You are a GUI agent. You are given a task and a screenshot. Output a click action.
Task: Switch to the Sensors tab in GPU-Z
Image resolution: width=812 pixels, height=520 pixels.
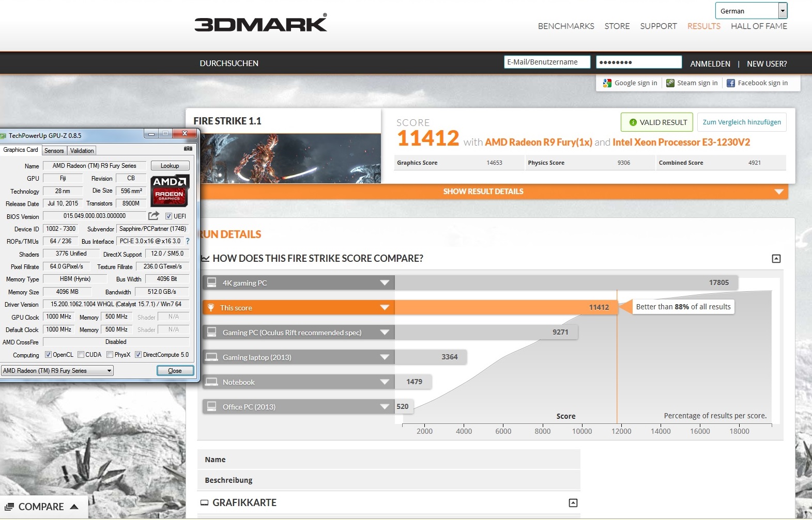coord(54,151)
